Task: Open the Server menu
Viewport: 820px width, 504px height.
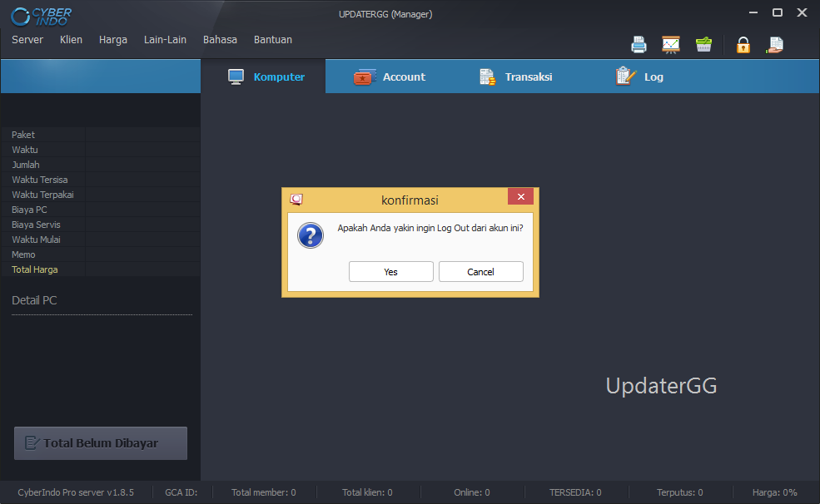Action: point(27,40)
